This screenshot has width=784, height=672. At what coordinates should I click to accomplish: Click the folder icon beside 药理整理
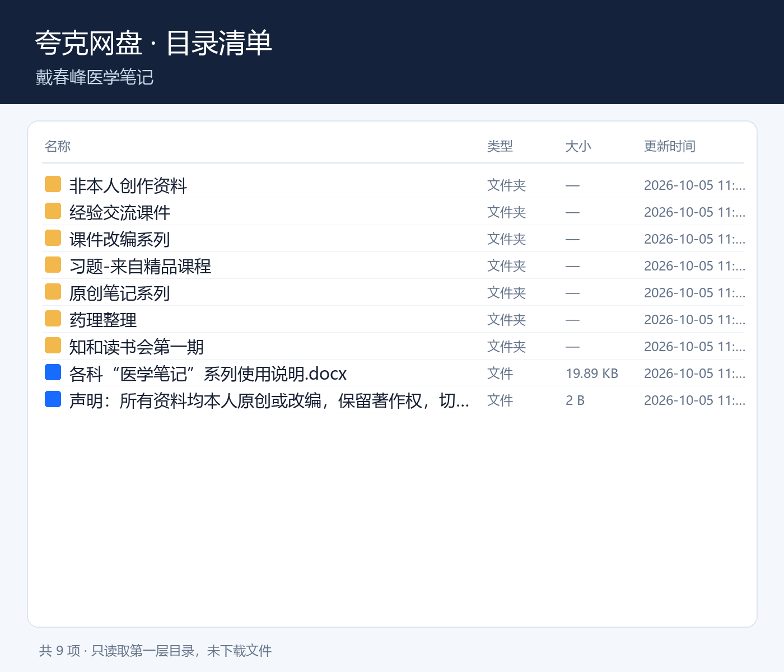point(53,319)
